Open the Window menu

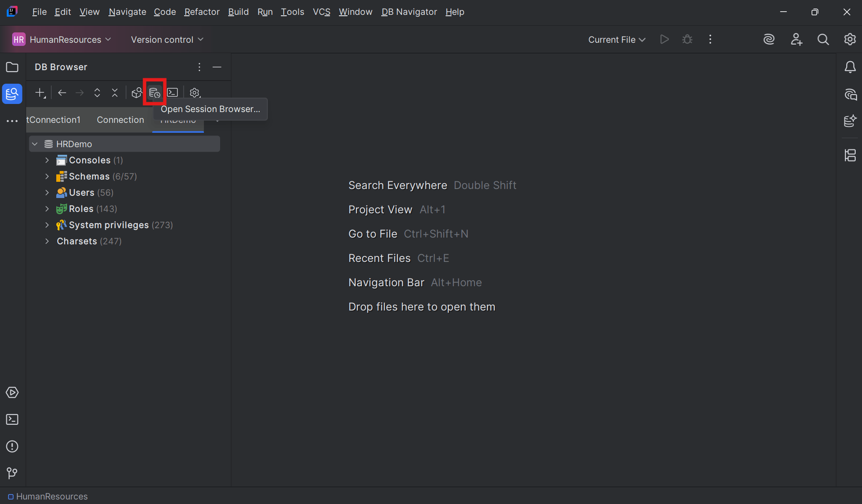(356, 12)
